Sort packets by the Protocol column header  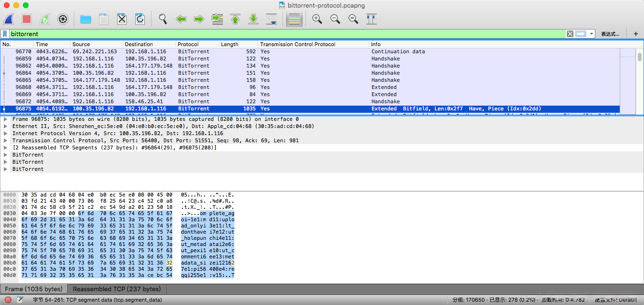(x=188, y=44)
